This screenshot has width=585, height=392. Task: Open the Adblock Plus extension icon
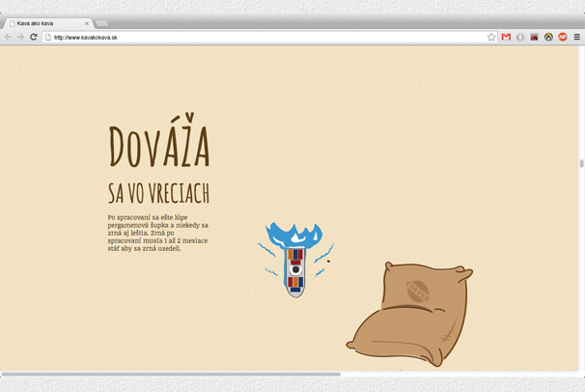(x=563, y=37)
